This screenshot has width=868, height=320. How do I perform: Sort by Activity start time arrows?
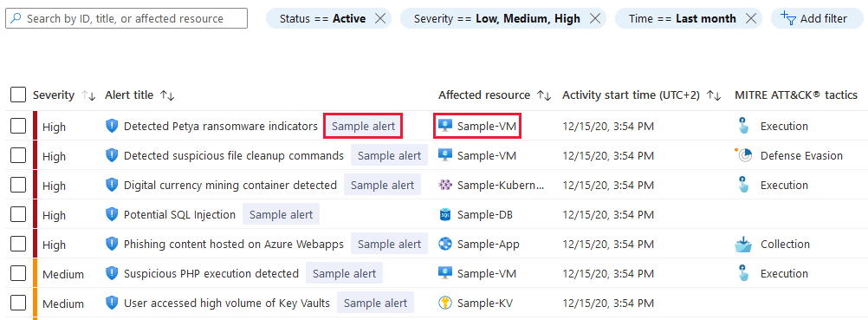pos(714,95)
